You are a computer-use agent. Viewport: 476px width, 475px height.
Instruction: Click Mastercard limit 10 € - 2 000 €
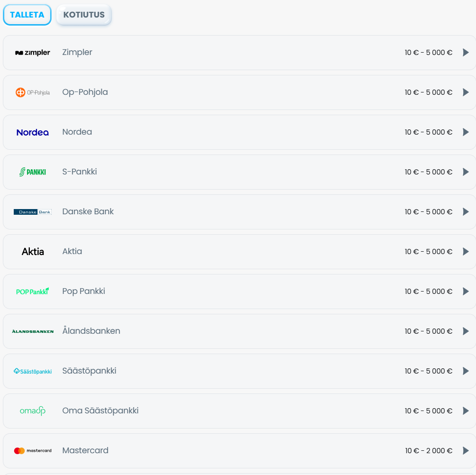(429, 451)
